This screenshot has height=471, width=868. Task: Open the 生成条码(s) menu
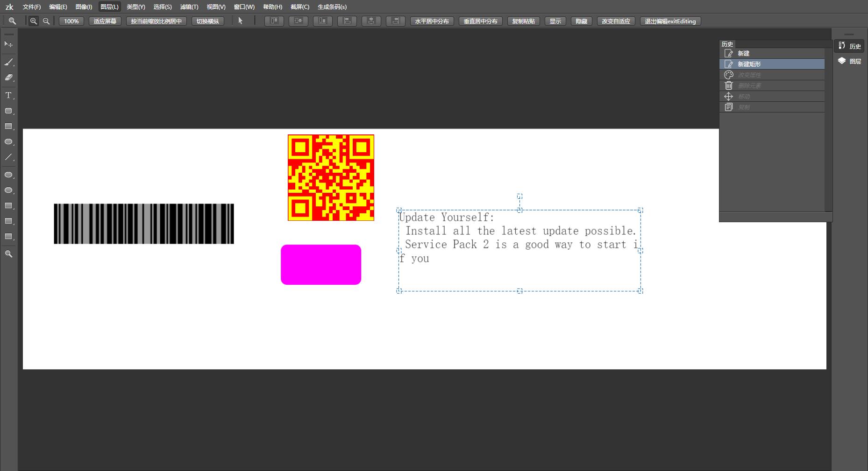332,7
